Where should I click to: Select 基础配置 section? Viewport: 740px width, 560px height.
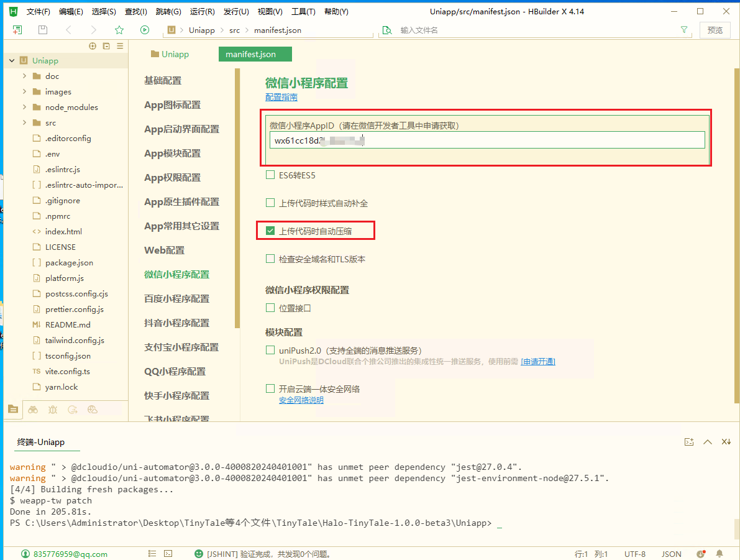[x=163, y=81]
